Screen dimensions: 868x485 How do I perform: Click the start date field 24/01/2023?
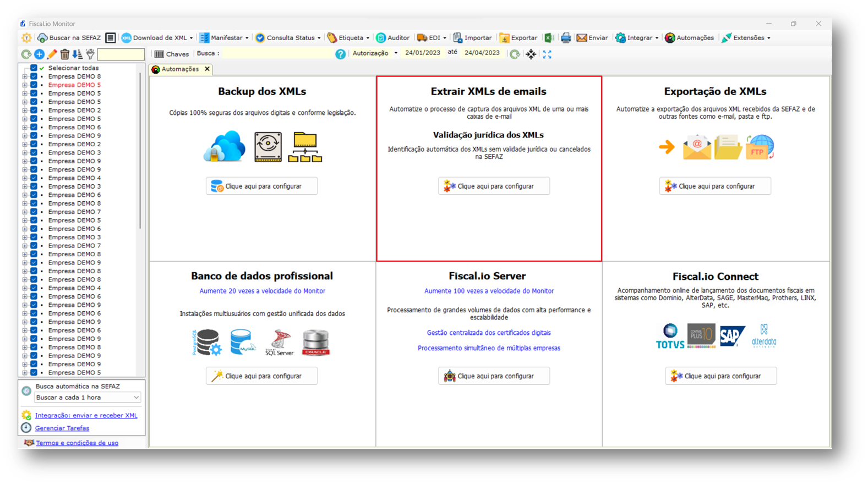pyautogui.click(x=423, y=53)
